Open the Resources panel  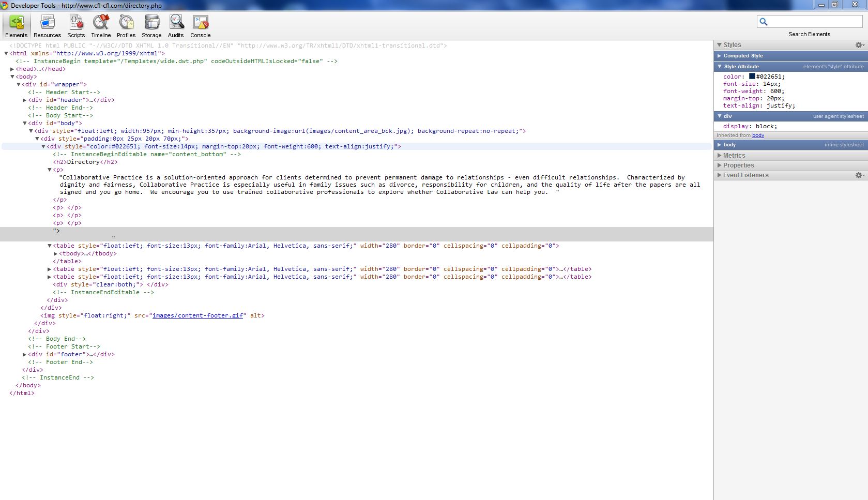[47, 26]
